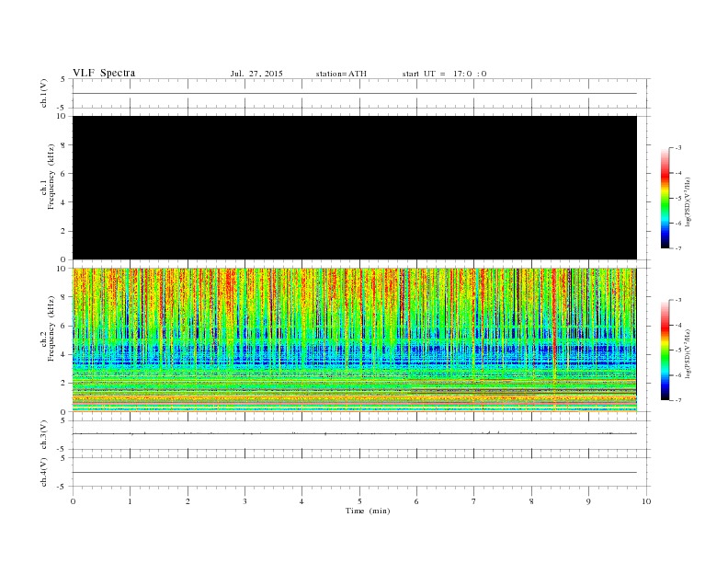
Task: Click the ch.3 voltage waveform trace
Action: [x=355, y=433]
